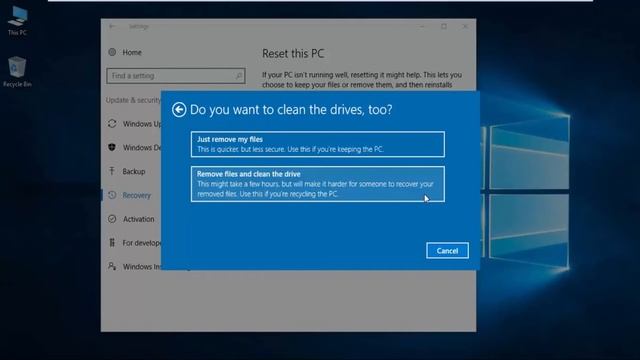Viewport: 640px width, 360px height.
Task: Click the search magnifier icon in Settings
Action: [238, 76]
